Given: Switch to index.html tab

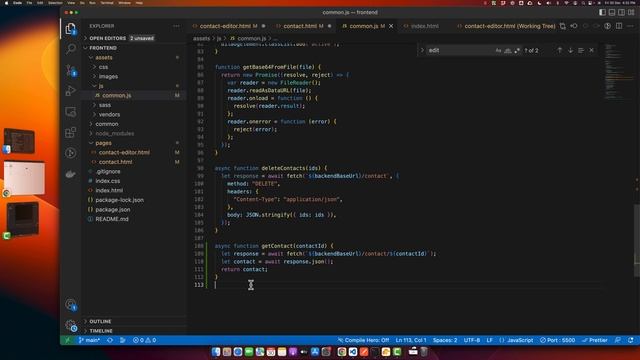Looking at the screenshot, I should [x=424, y=26].
